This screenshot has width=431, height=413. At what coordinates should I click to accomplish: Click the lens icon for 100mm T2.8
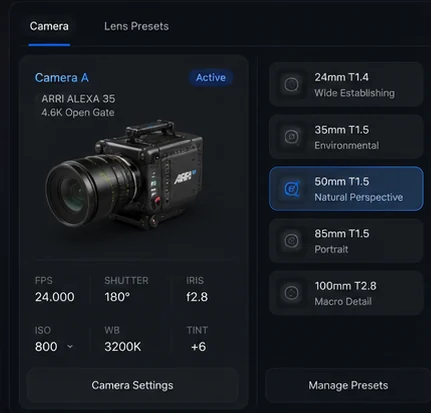click(x=291, y=293)
